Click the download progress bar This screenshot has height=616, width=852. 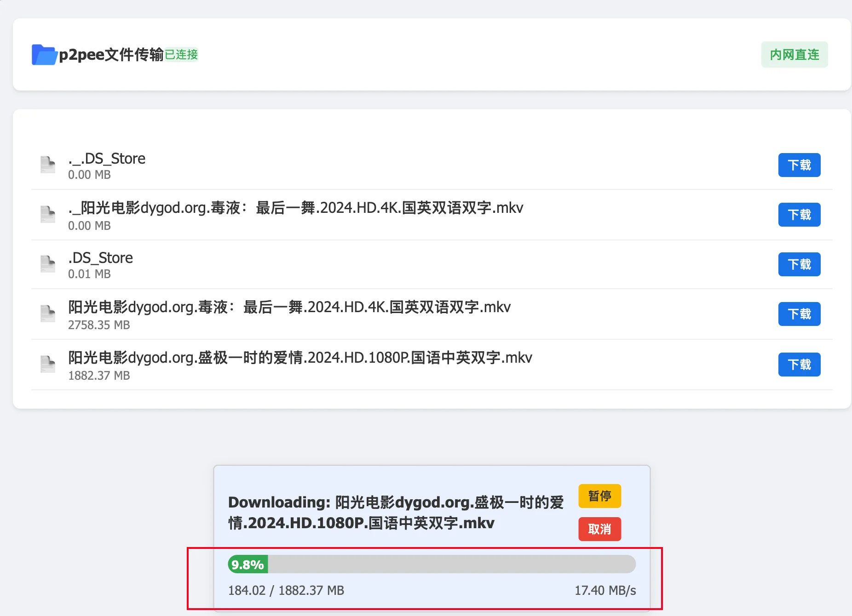tap(432, 564)
